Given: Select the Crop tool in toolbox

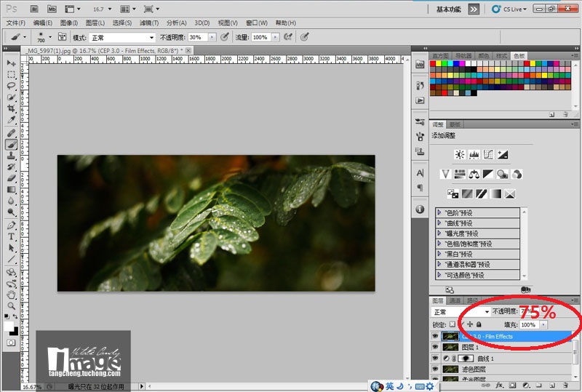Looking at the screenshot, I should (11, 108).
